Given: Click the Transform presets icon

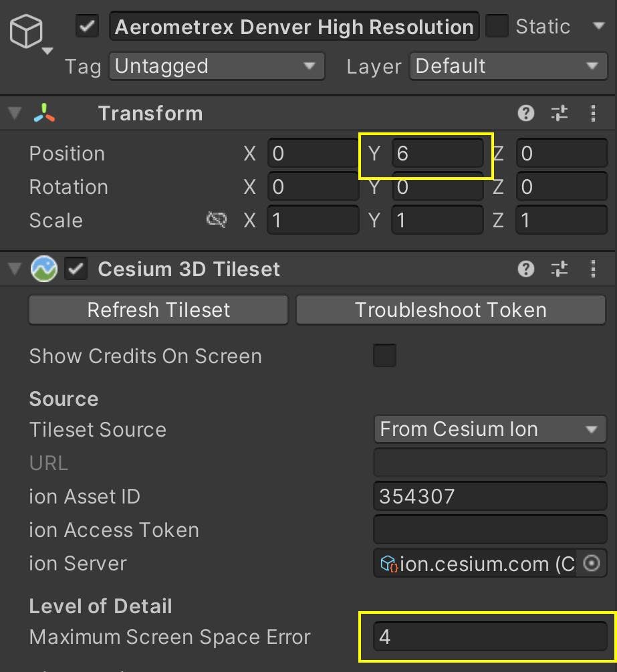Looking at the screenshot, I should (x=560, y=113).
